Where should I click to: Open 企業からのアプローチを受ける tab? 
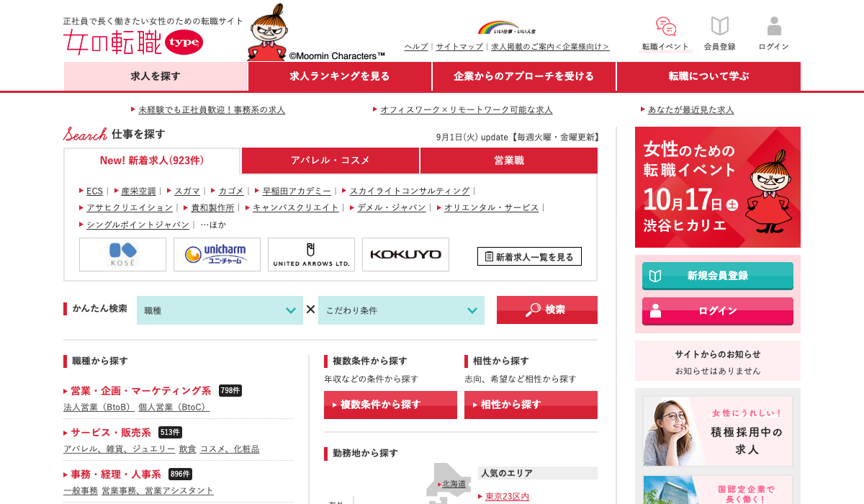coord(524,76)
